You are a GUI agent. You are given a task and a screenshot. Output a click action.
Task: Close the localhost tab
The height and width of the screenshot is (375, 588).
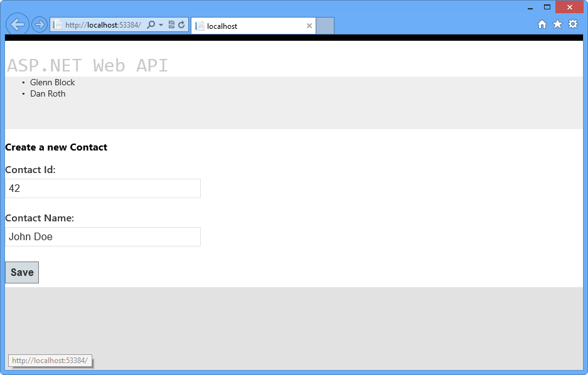point(309,26)
